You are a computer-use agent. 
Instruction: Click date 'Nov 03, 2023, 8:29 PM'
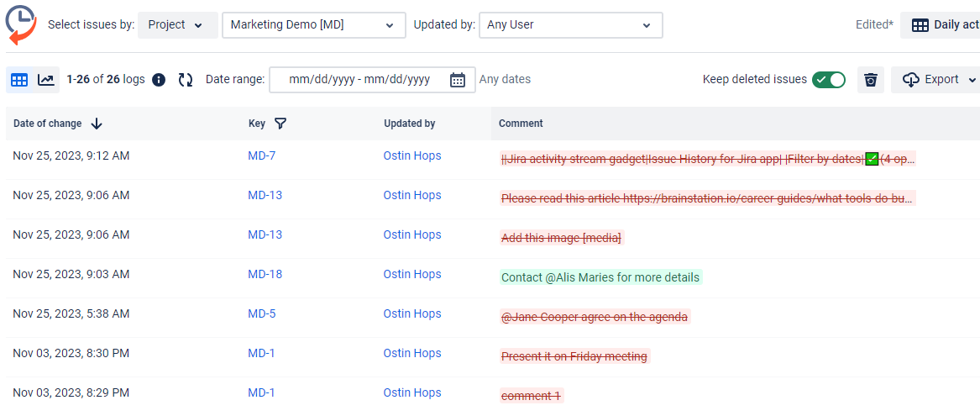click(x=71, y=392)
